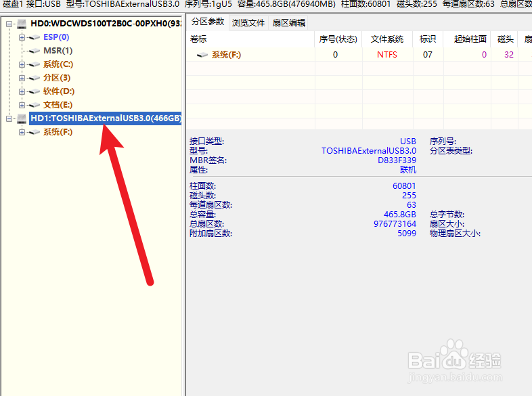The width and height of the screenshot is (532, 396).
Task: Click the 起始柱面 column header
Action: (467, 39)
